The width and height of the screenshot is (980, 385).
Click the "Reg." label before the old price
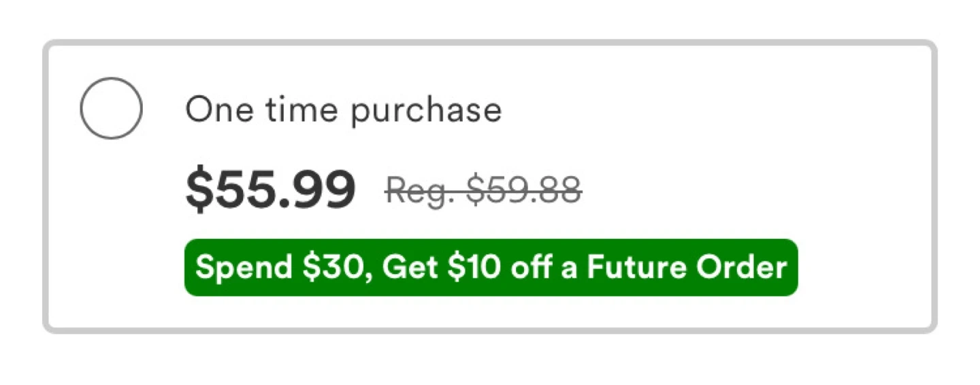pos(414,190)
